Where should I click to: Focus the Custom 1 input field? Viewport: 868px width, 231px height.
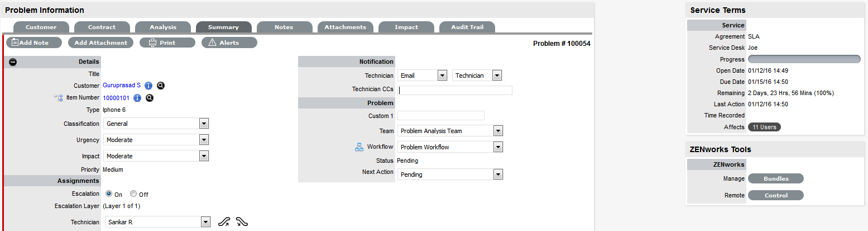(x=441, y=116)
